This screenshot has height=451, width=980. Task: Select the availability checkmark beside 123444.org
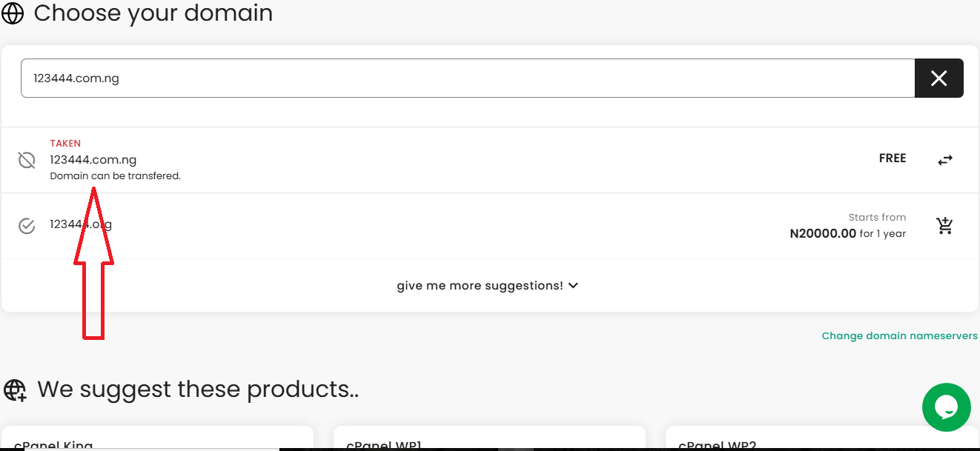[x=27, y=224]
